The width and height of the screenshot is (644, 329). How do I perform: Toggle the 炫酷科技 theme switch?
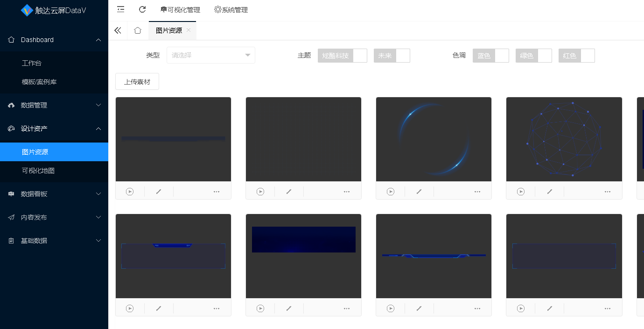point(342,56)
